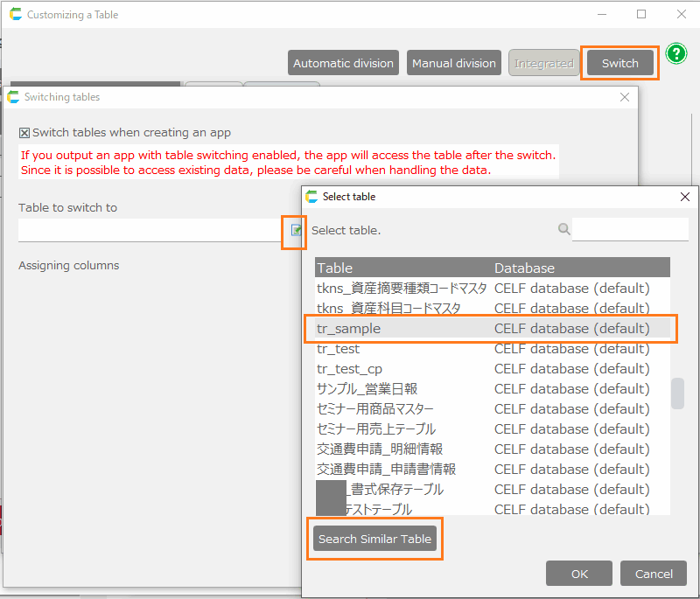Cancel the table selection
700x599 pixels.
(x=654, y=574)
